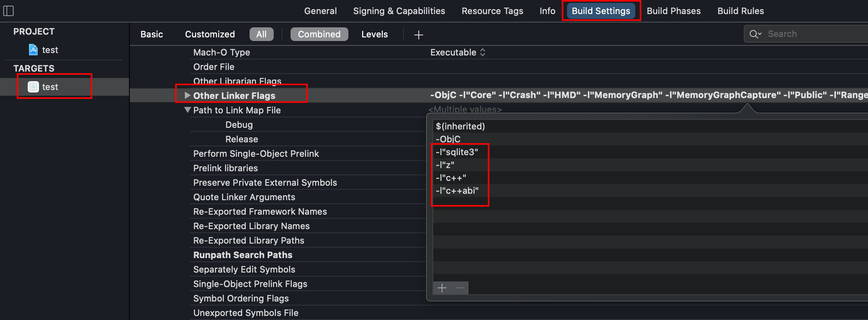Click the plus icon to add build setting
The width and height of the screenshot is (868, 320).
(x=418, y=35)
